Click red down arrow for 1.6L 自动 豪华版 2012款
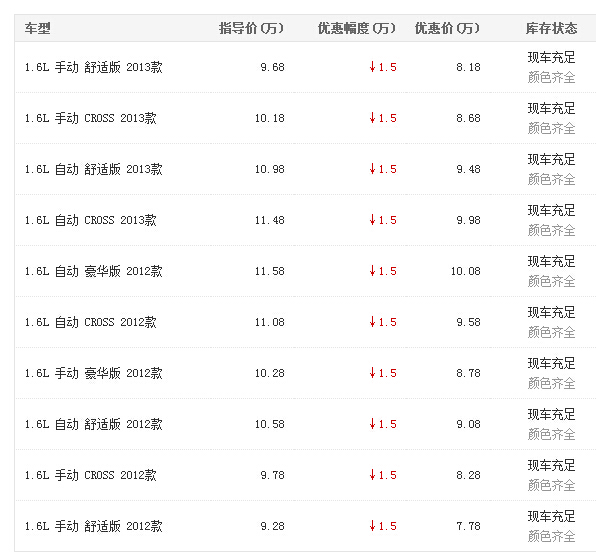Image resolution: width=596 pixels, height=554 pixels. coord(372,271)
